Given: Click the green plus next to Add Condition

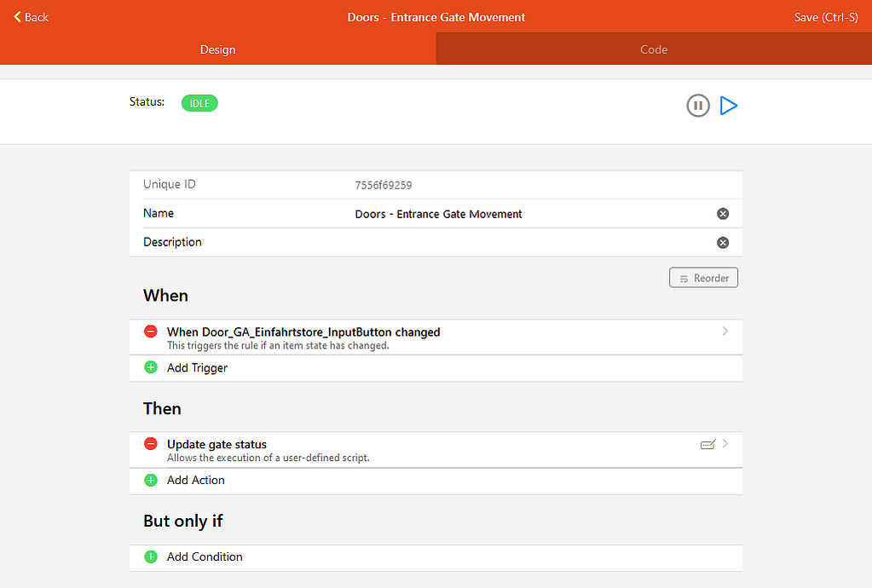Looking at the screenshot, I should (151, 556).
